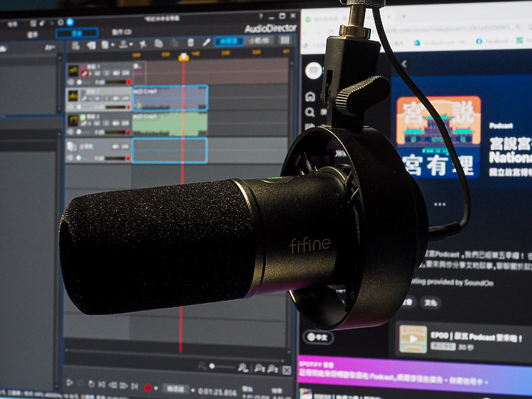The image size is (532, 399).
Task: Click the round blue icon beside the gear
Action: [70, 22]
